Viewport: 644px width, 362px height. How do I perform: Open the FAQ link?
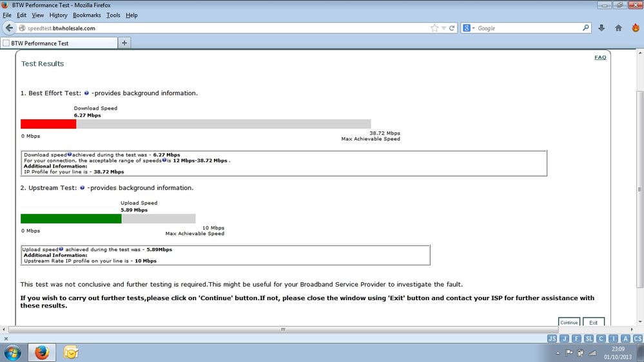(600, 57)
